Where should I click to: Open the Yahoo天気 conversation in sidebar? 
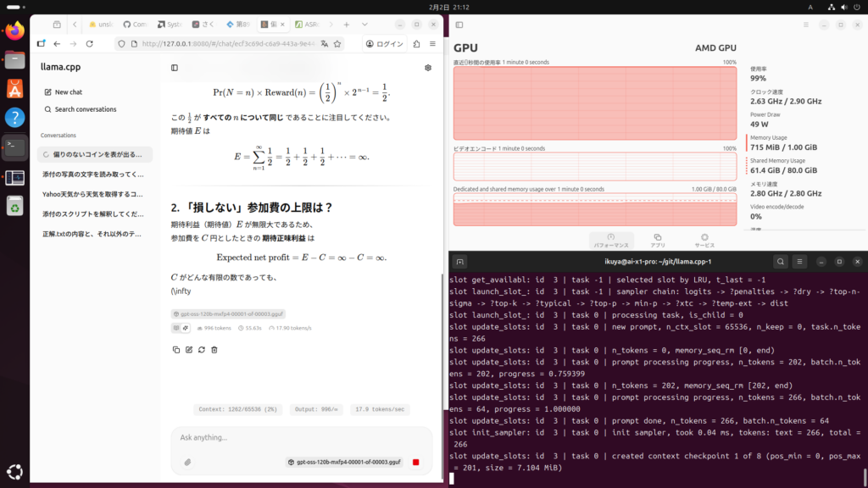93,194
